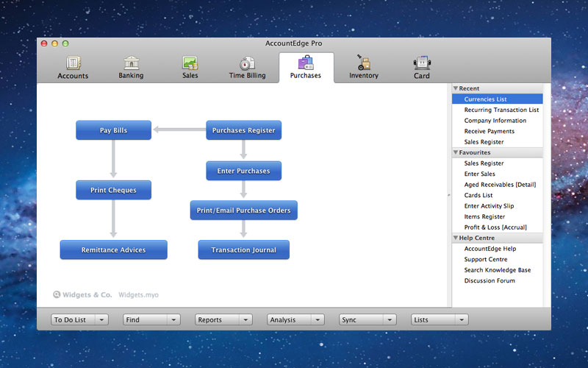
Task: Open Print Cheques
Action: pos(114,190)
